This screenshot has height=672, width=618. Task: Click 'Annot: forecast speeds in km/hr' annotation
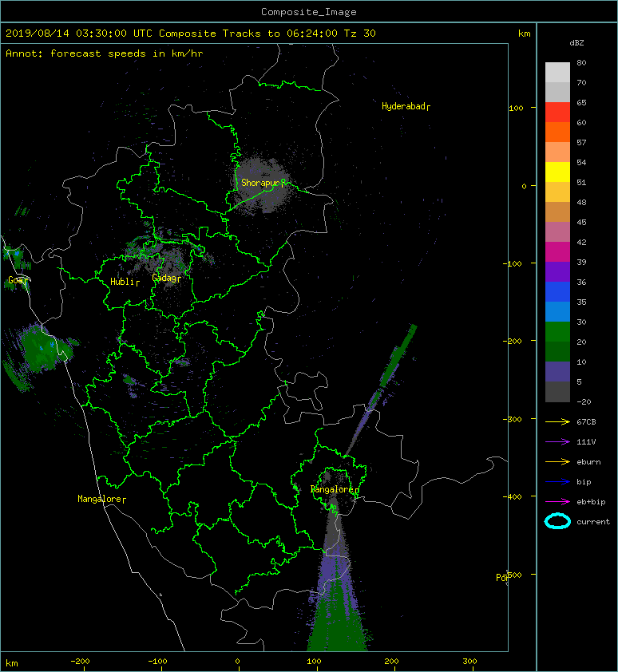click(x=105, y=53)
